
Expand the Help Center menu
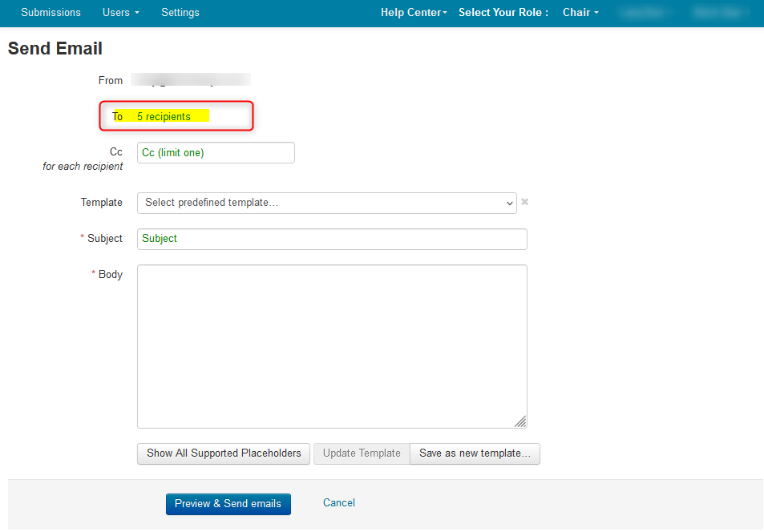pyautogui.click(x=414, y=12)
